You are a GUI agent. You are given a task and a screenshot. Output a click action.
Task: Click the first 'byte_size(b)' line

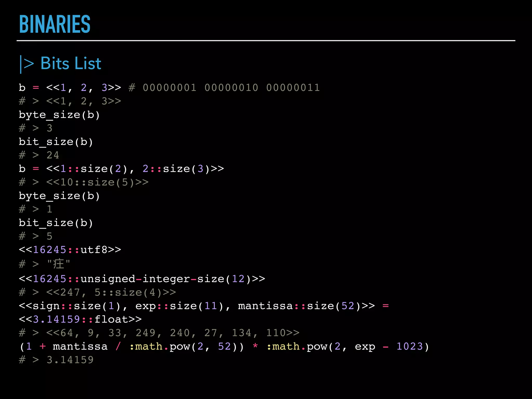[59, 115]
